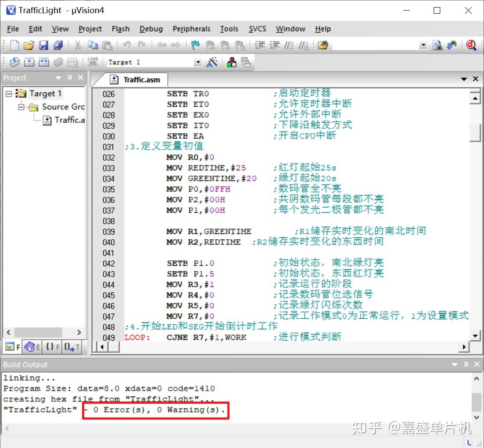
Task: Switch to the Templates tab
Action: click(72, 347)
